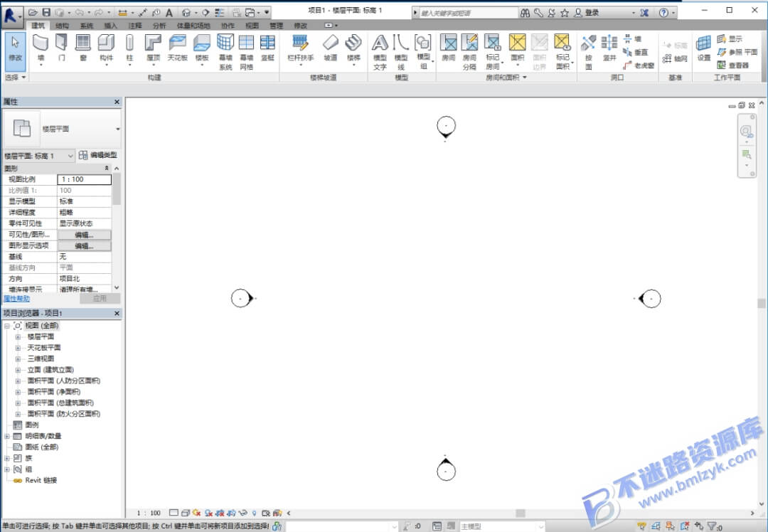The width and height of the screenshot is (768, 532).
Task: Select the Curtain System (幕墙系统) tool
Action: pos(225,52)
